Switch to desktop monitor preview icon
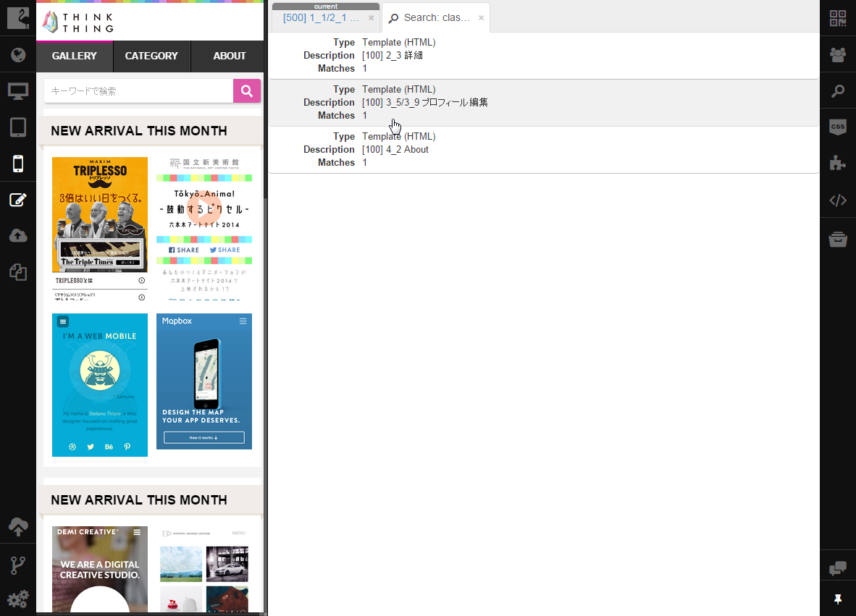This screenshot has width=856, height=616. click(18, 91)
